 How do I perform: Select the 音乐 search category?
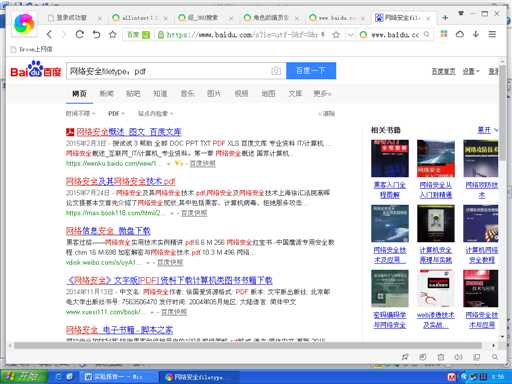coord(187,94)
